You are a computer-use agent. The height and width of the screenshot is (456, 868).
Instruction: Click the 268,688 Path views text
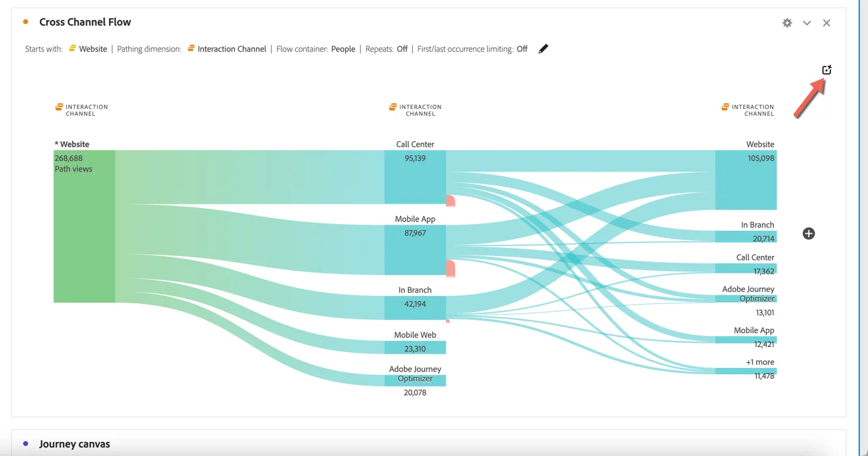coord(73,164)
